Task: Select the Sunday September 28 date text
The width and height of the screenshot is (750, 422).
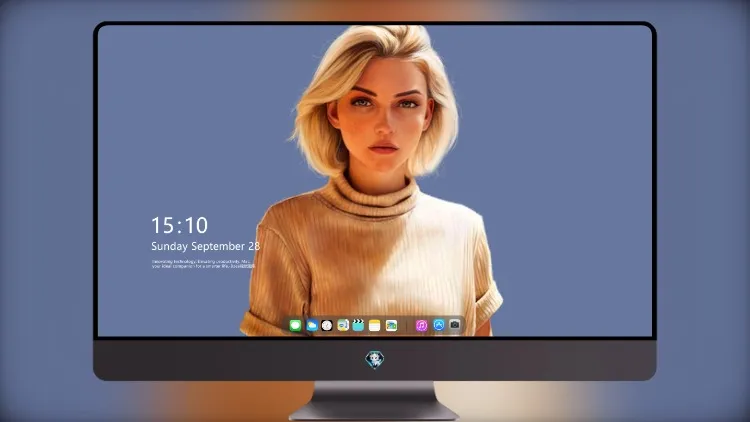Action: (206, 246)
